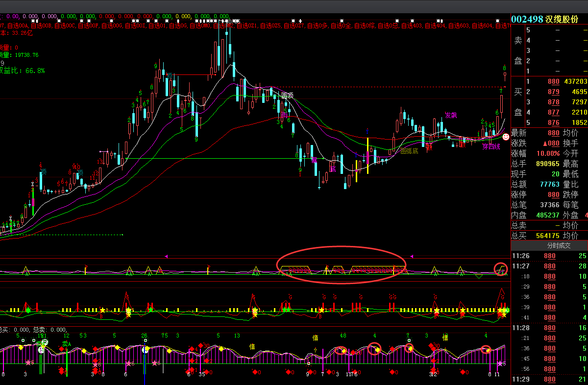The width and height of the screenshot is (588, 385).
Task: Click stock code 002498 title
Action: [x=527, y=19]
